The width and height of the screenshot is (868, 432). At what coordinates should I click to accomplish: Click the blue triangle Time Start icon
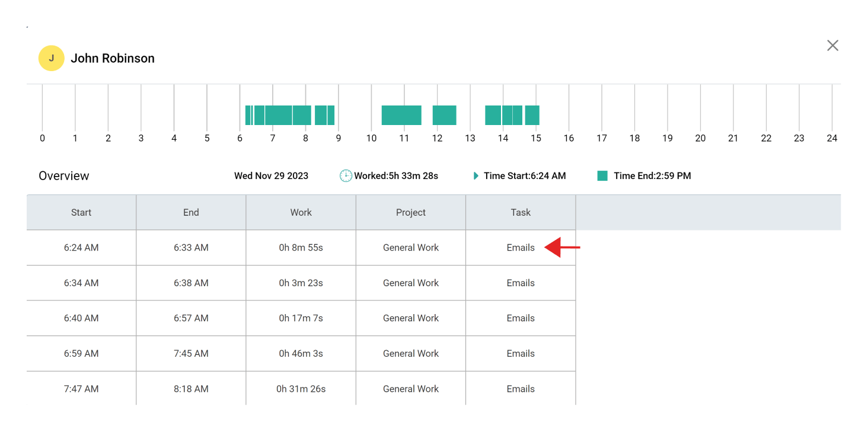[x=476, y=175]
